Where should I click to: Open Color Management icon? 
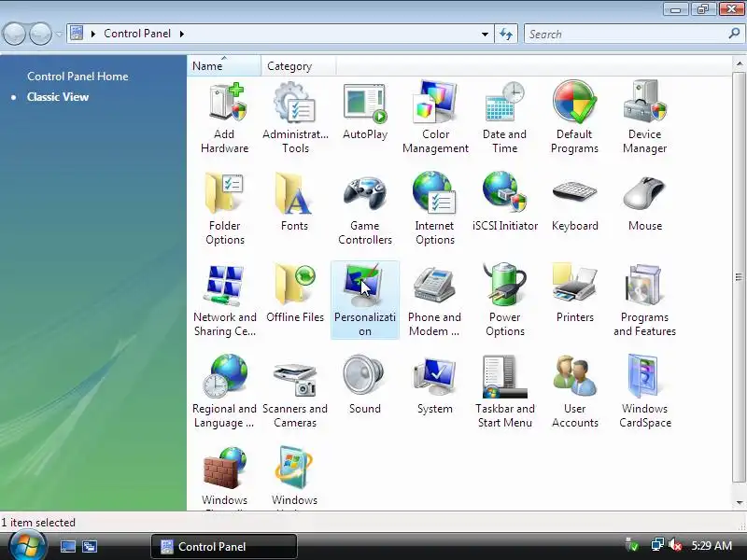click(x=435, y=118)
